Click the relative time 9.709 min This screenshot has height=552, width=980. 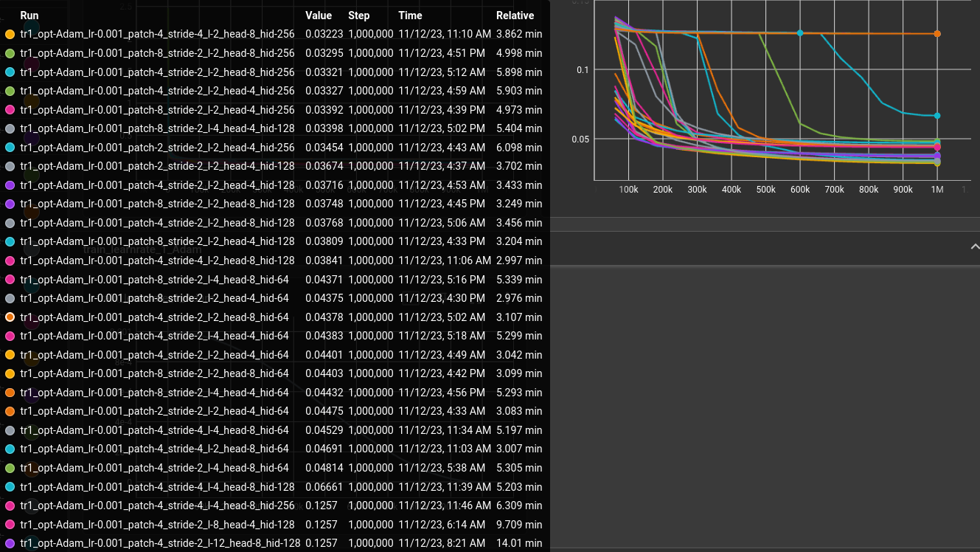coord(519,525)
